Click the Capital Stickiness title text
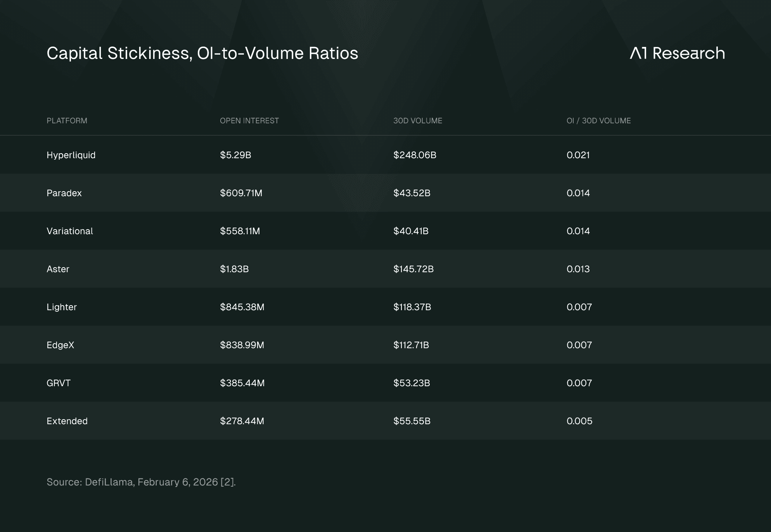Viewport: 771px width, 532px height. [x=202, y=53]
